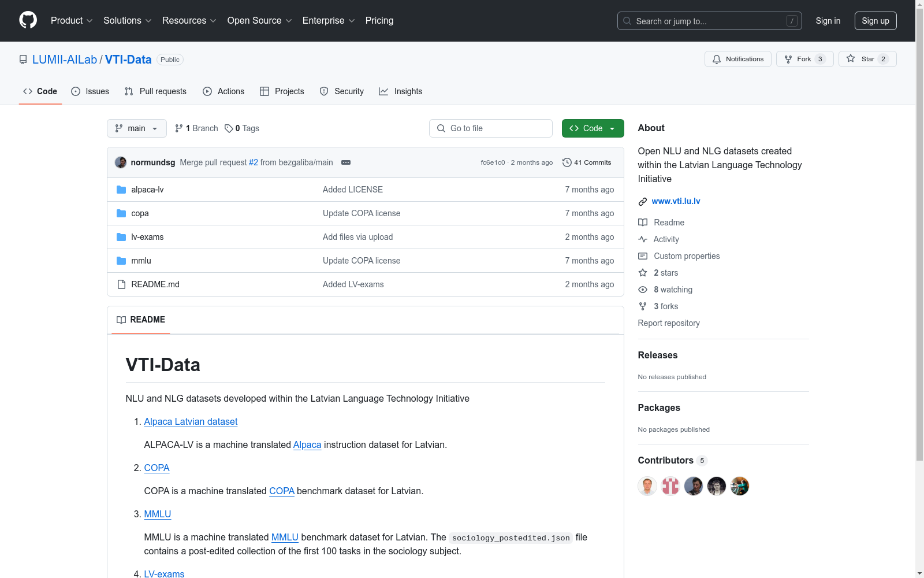
Task: Open the Insights tab
Action: tap(401, 91)
